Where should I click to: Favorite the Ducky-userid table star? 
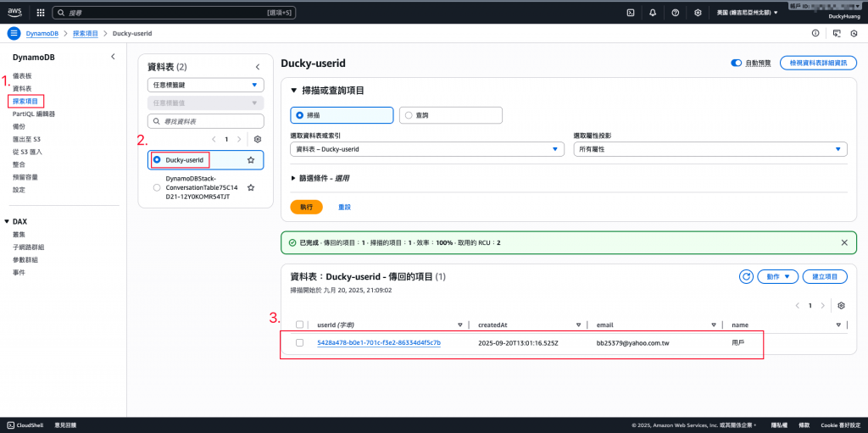tap(251, 159)
